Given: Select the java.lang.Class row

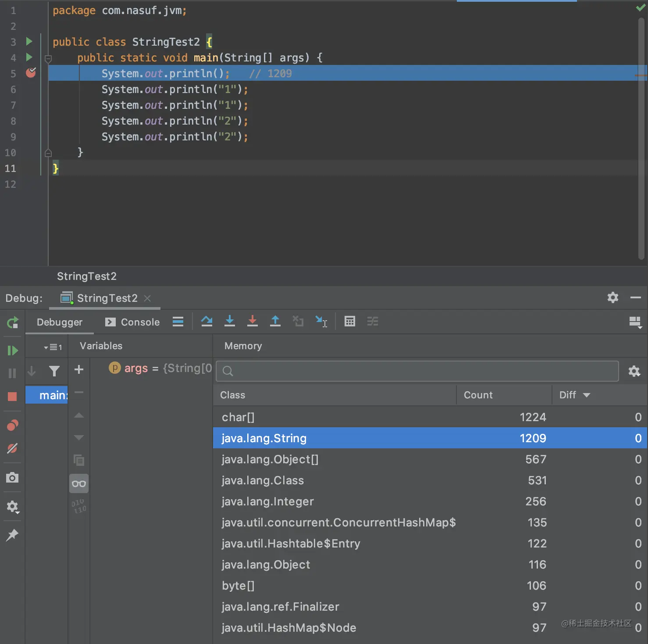Looking at the screenshot, I should (x=430, y=480).
